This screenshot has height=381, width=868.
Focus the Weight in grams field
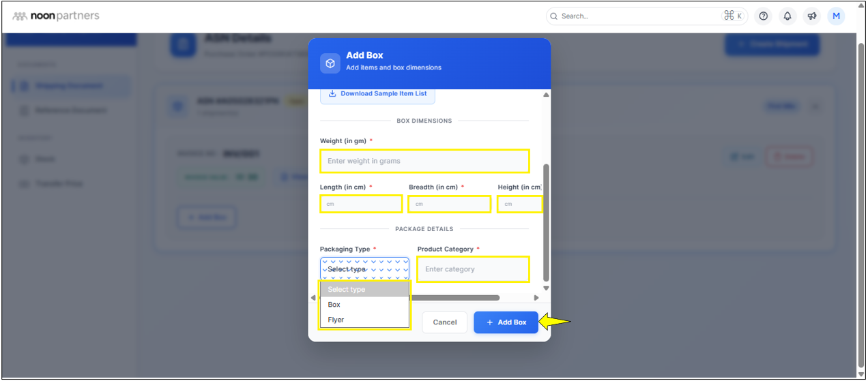[x=424, y=162]
